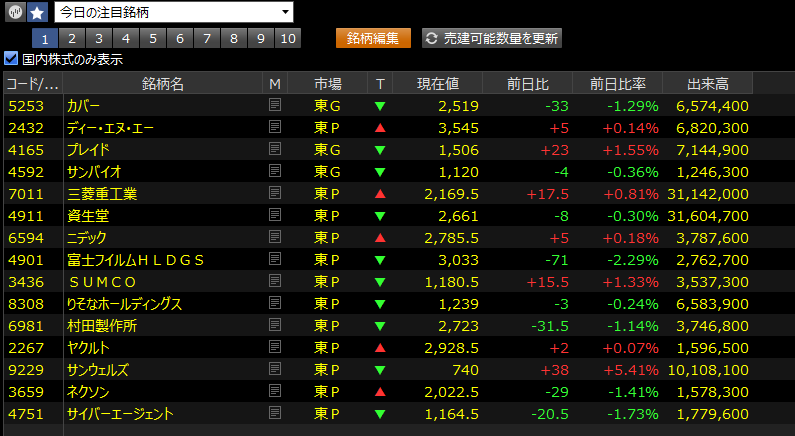
Task: Select stock name サイバーエージェント
Action: (x=120, y=414)
